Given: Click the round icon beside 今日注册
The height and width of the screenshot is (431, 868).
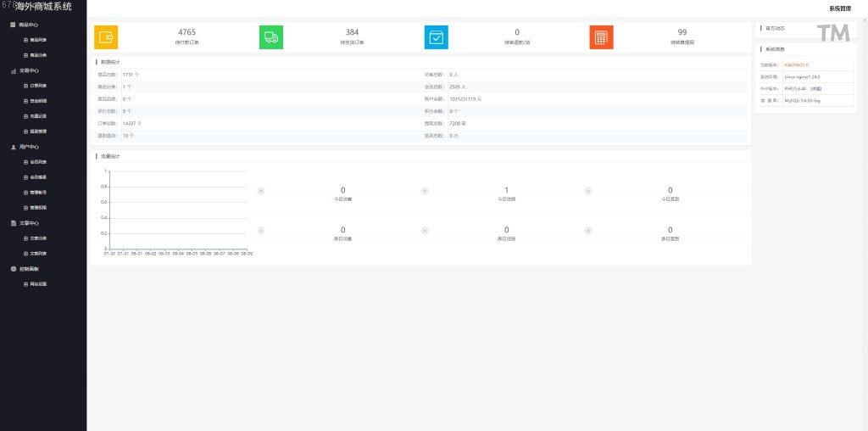Looking at the screenshot, I should (425, 190).
